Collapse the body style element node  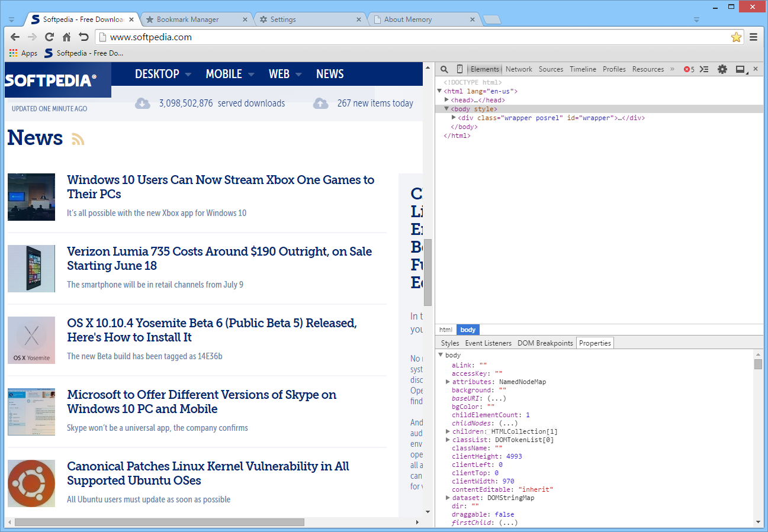446,109
